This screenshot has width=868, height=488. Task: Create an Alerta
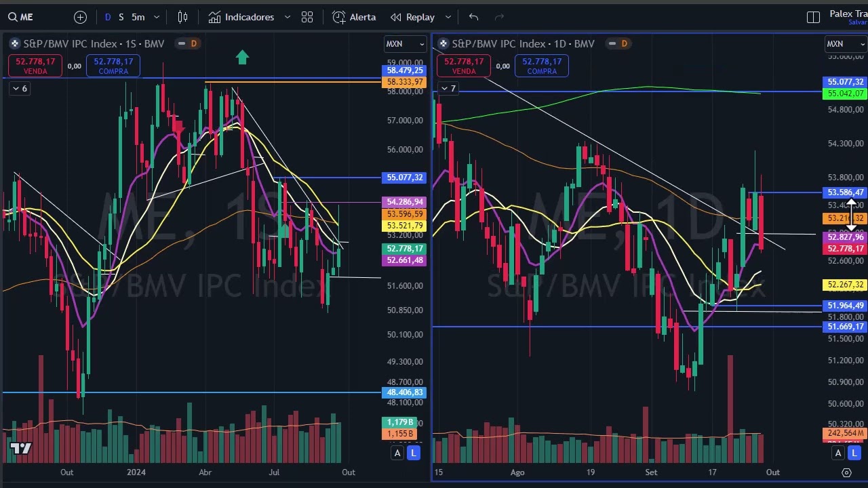coord(354,17)
